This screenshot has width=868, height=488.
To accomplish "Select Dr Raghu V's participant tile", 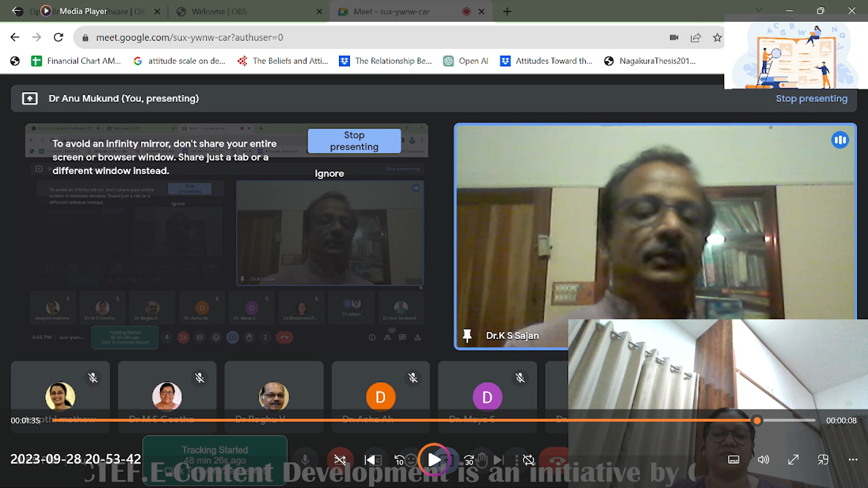I will click(x=274, y=396).
